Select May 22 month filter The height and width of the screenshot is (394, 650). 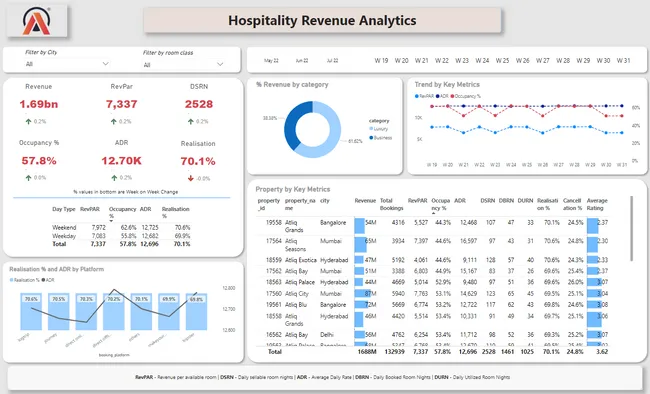click(x=271, y=61)
